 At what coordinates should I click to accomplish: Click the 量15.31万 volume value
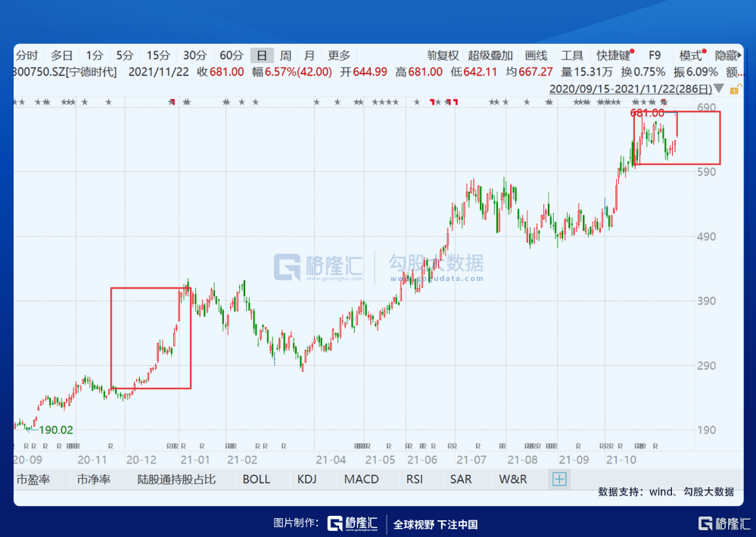click(586, 72)
